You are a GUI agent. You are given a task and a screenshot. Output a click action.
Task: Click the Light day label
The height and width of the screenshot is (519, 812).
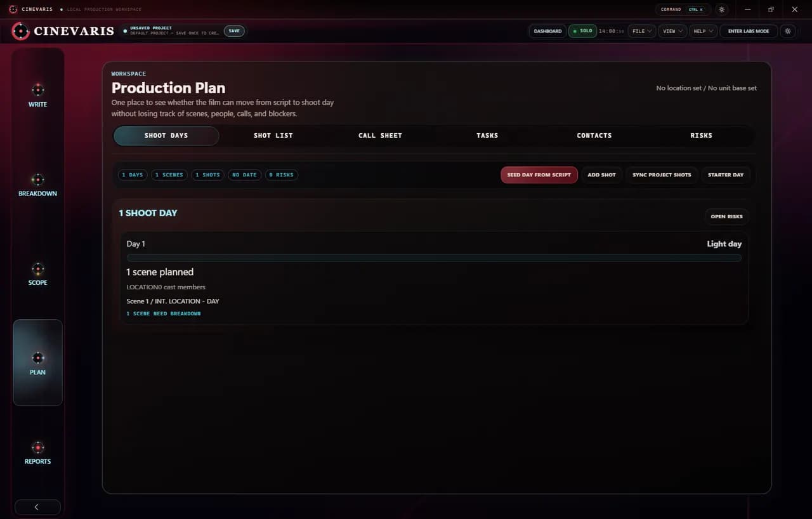click(x=724, y=244)
